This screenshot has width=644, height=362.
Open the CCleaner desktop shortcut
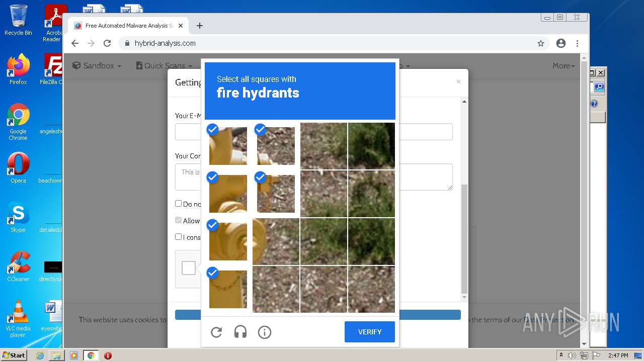(x=18, y=266)
